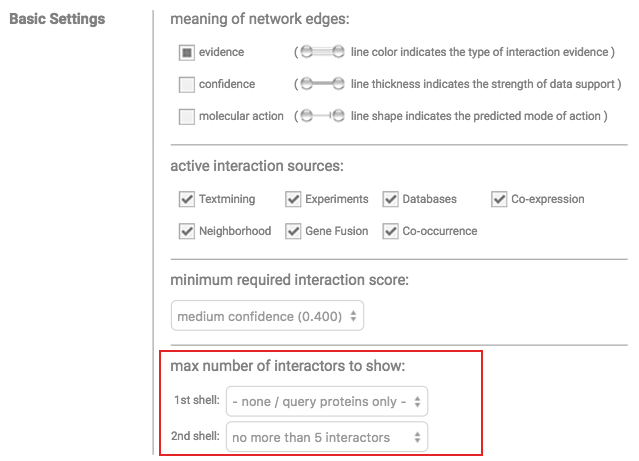
Task: Click the evidence line color sample icon
Action: click(322, 52)
